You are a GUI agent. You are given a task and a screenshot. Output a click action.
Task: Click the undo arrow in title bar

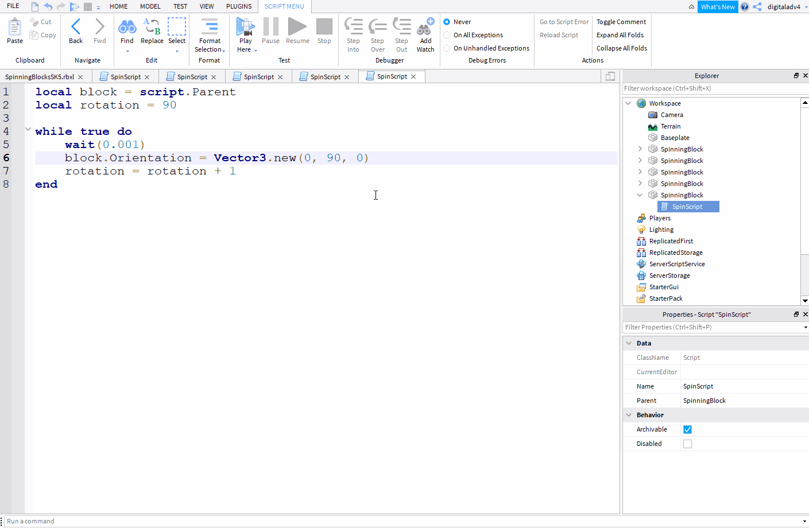point(48,7)
